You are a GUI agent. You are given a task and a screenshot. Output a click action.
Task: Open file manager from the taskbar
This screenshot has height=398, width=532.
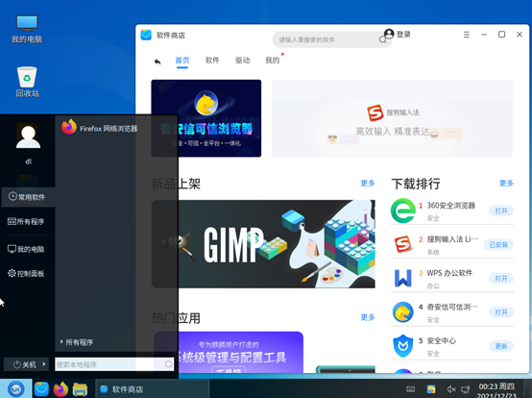point(80,389)
